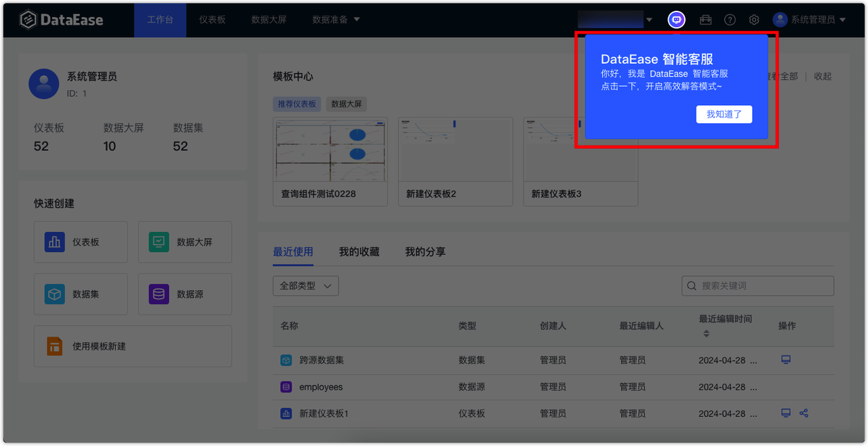This screenshot has height=446, width=868.
Task: Click the help question mark icon
Action: click(730, 20)
